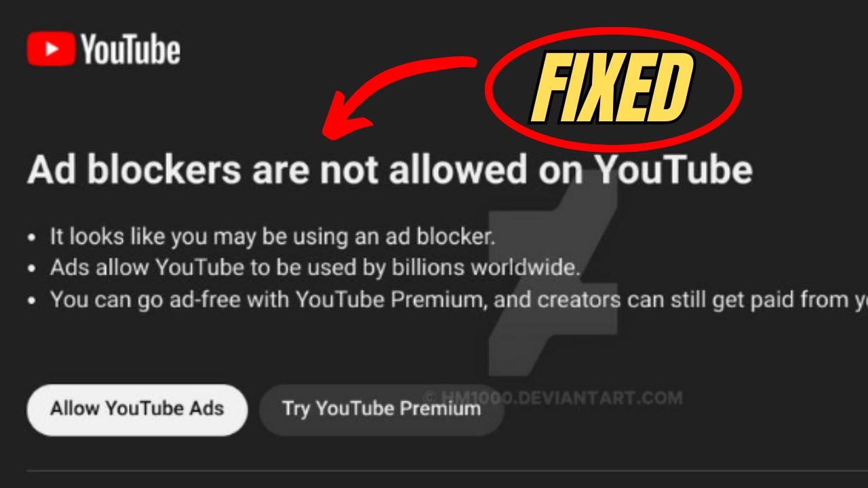The height and width of the screenshot is (488, 868).
Task: Click the bullet dot before "It looks like"
Action: click(32, 239)
